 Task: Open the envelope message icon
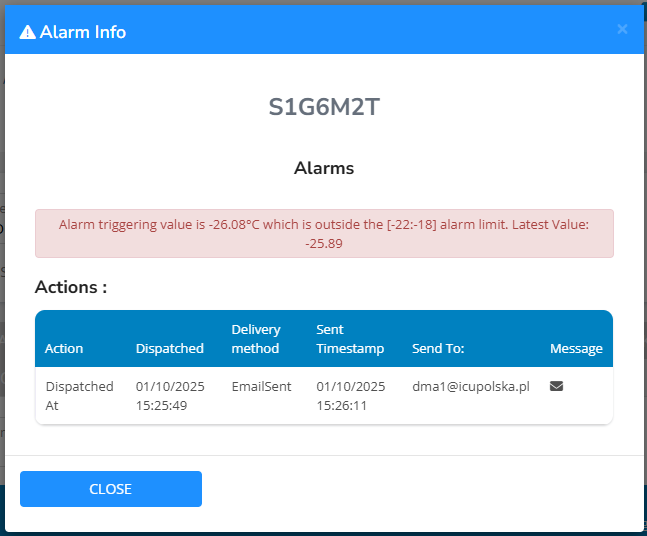click(556, 386)
